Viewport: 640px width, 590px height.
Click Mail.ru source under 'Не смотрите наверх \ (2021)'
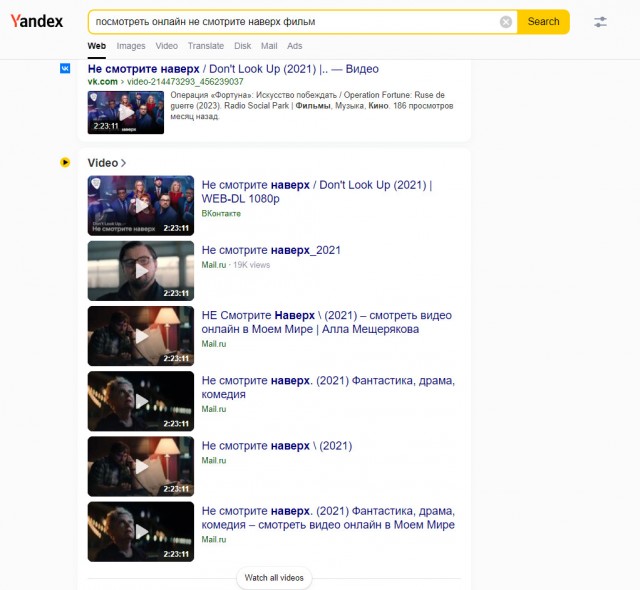click(213, 460)
